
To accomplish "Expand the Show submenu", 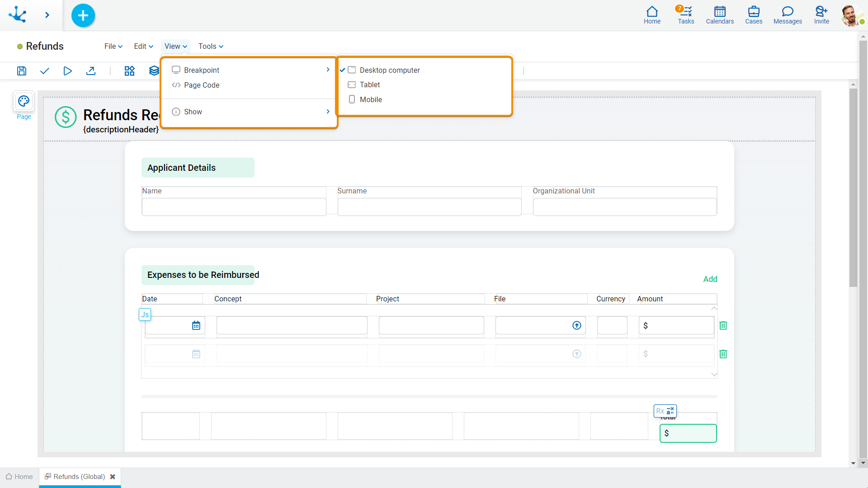I will [250, 112].
